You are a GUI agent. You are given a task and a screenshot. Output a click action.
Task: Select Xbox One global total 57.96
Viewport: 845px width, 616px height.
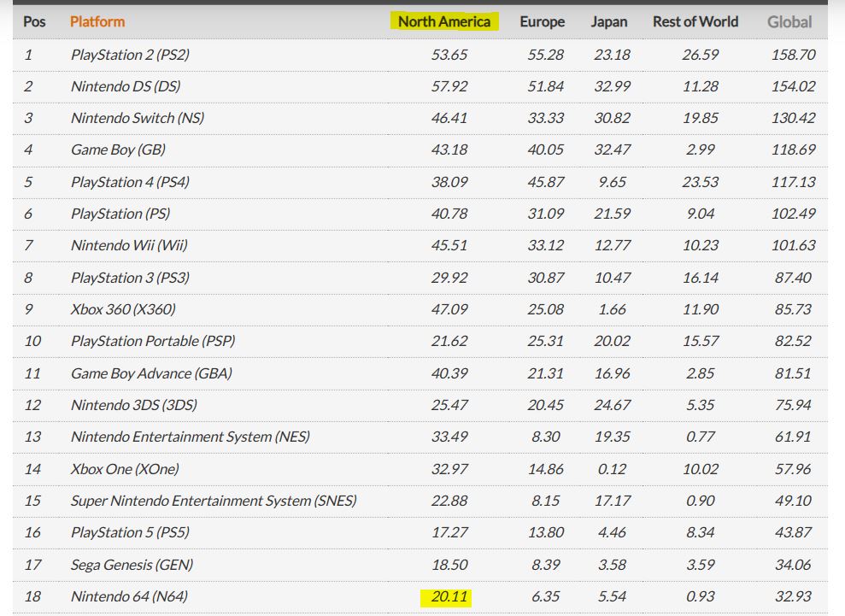[x=793, y=469]
